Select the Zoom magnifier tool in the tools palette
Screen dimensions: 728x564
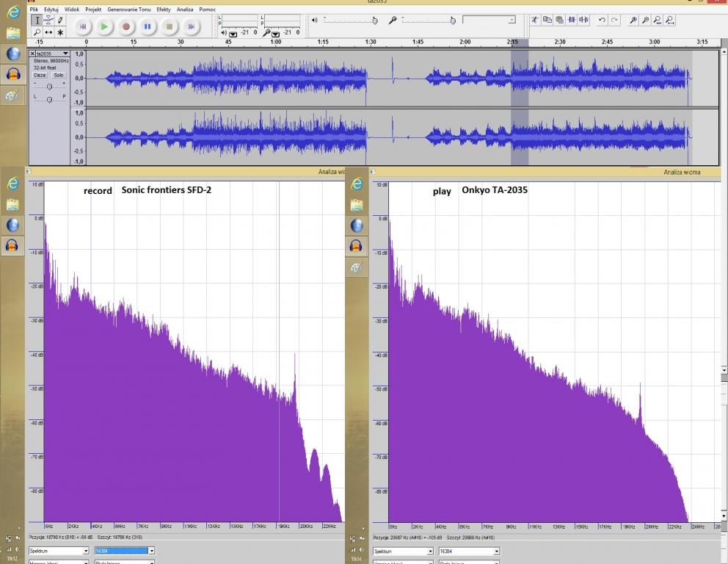(x=37, y=32)
